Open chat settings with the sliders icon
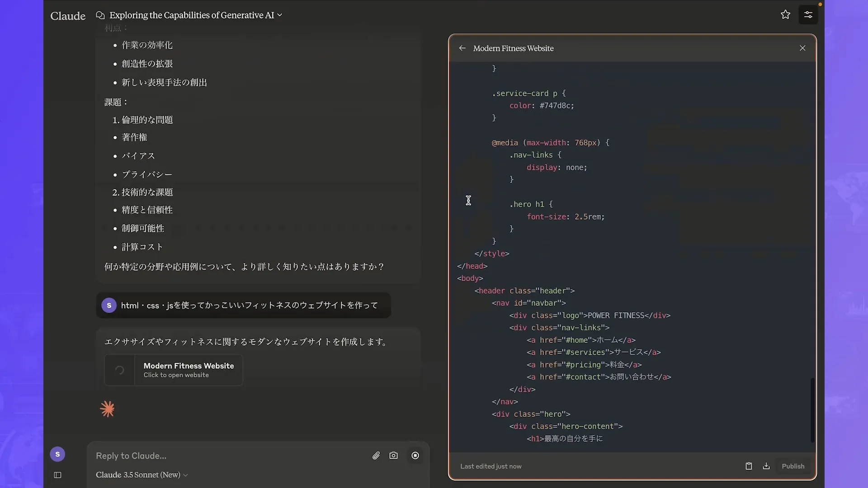Viewport: 868px width, 488px height. click(x=808, y=14)
